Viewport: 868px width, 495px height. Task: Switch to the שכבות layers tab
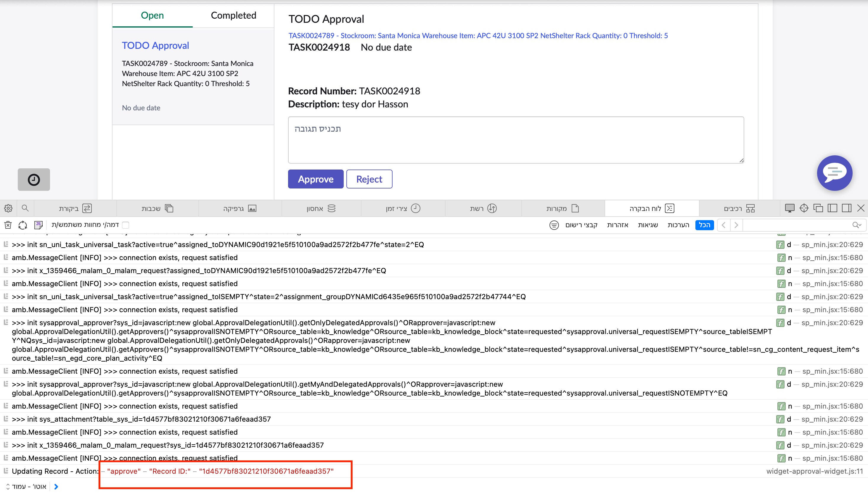coord(157,208)
